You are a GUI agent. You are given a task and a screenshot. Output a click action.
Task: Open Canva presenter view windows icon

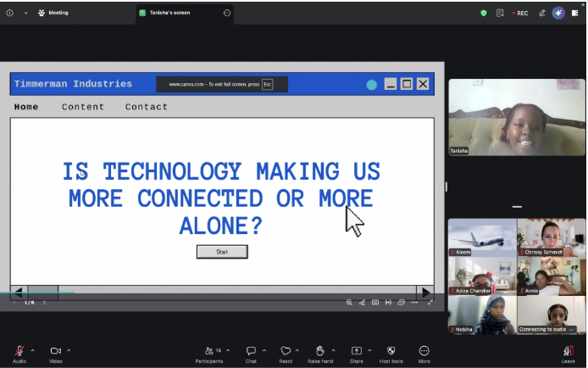(x=402, y=303)
